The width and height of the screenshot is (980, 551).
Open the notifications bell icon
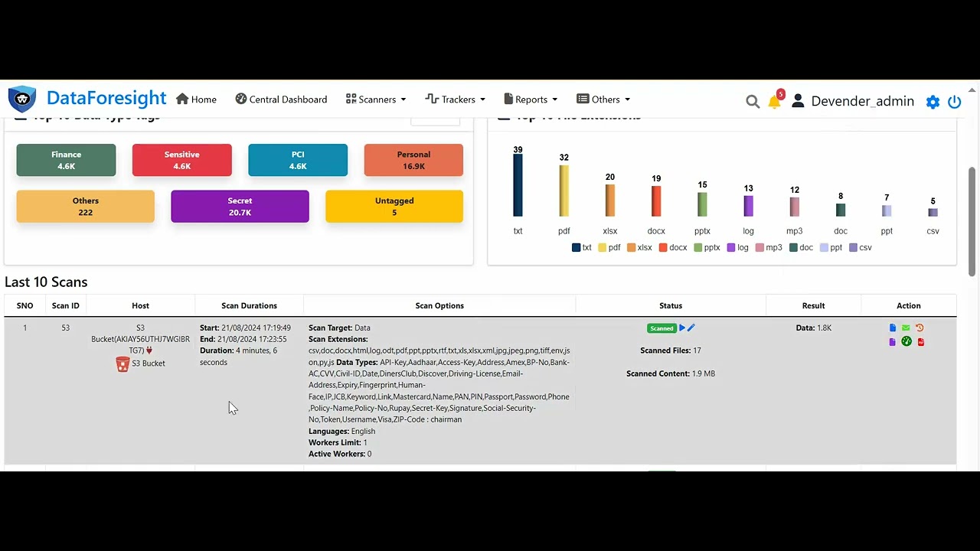point(775,102)
